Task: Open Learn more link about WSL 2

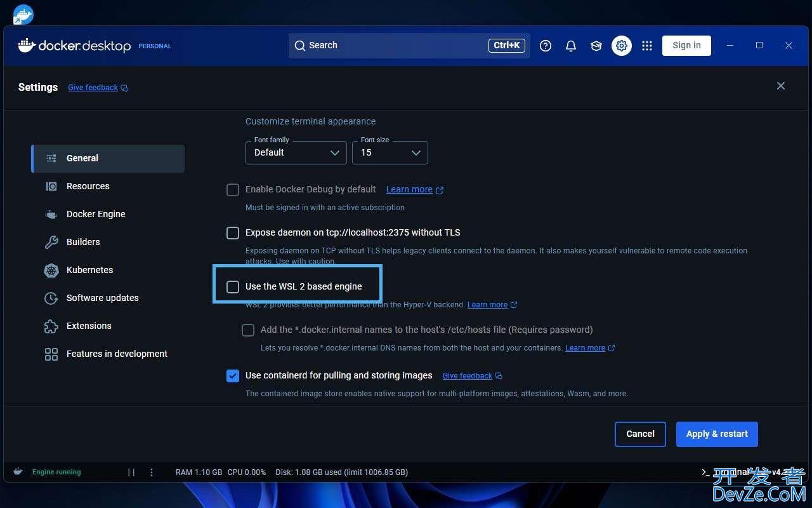Action: 492,305
